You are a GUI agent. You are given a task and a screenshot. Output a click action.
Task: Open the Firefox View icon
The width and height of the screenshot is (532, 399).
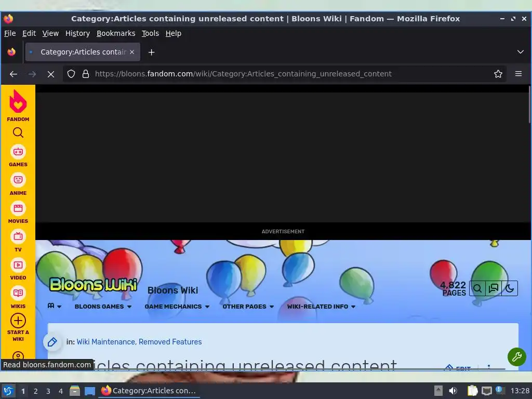11,52
